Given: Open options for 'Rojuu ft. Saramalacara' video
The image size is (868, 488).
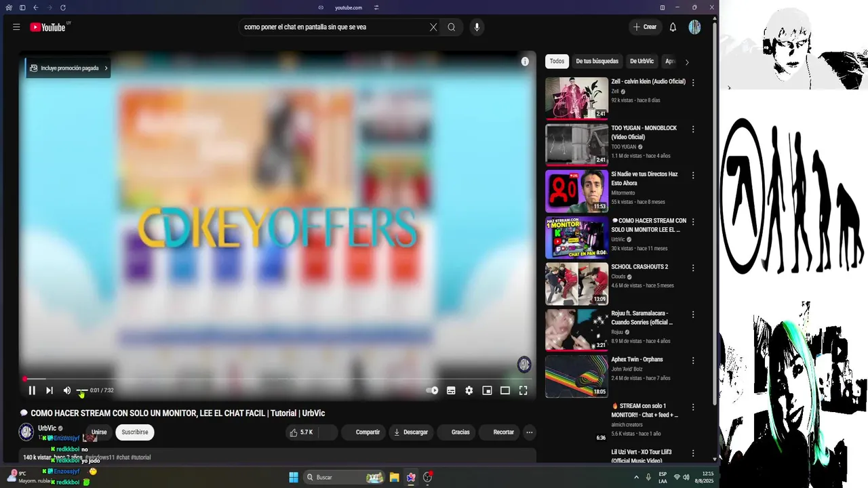Looking at the screenshot, I should [693, 314].
